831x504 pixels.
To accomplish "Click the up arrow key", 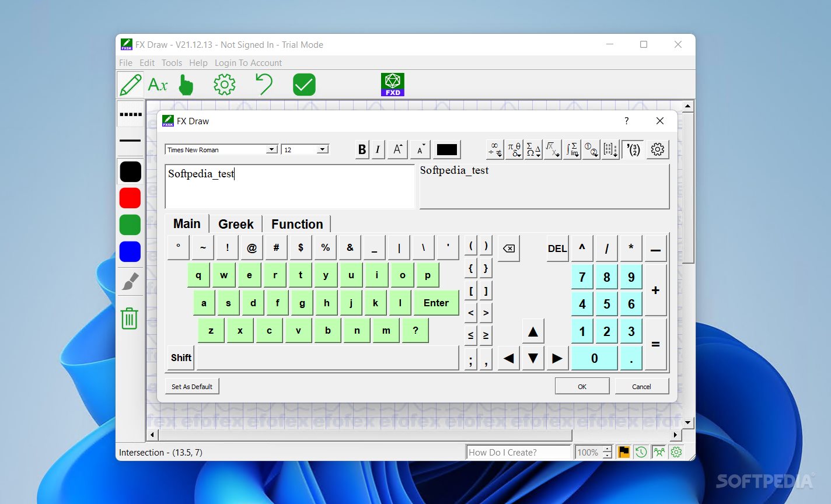I will pyautogui.click(x=533, y=332).
